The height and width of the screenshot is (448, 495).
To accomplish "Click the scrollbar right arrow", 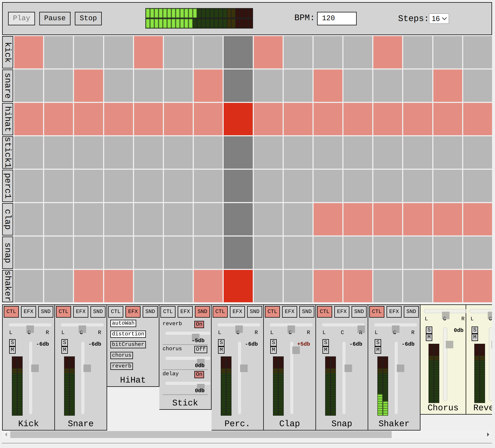I will click(488, 435).
